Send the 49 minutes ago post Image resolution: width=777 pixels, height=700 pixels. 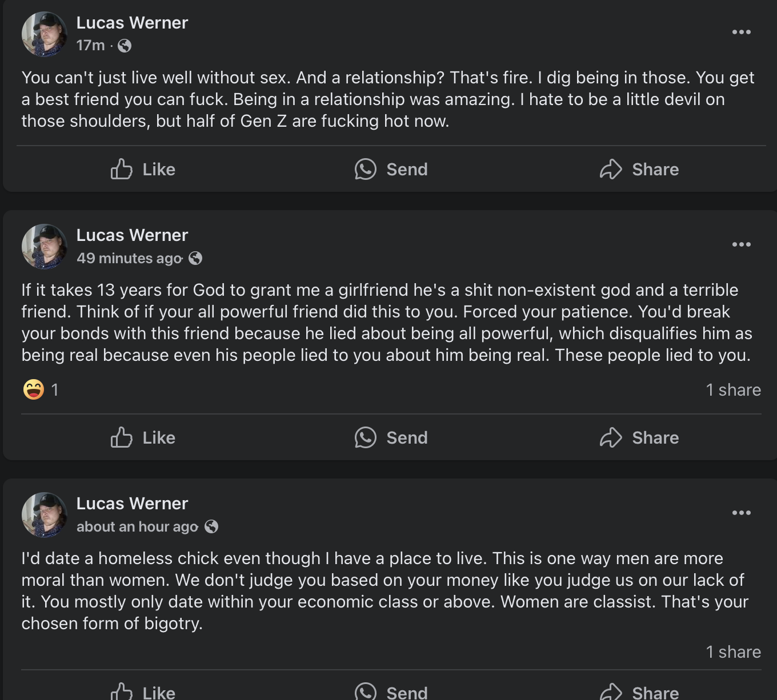coord(391,437)
